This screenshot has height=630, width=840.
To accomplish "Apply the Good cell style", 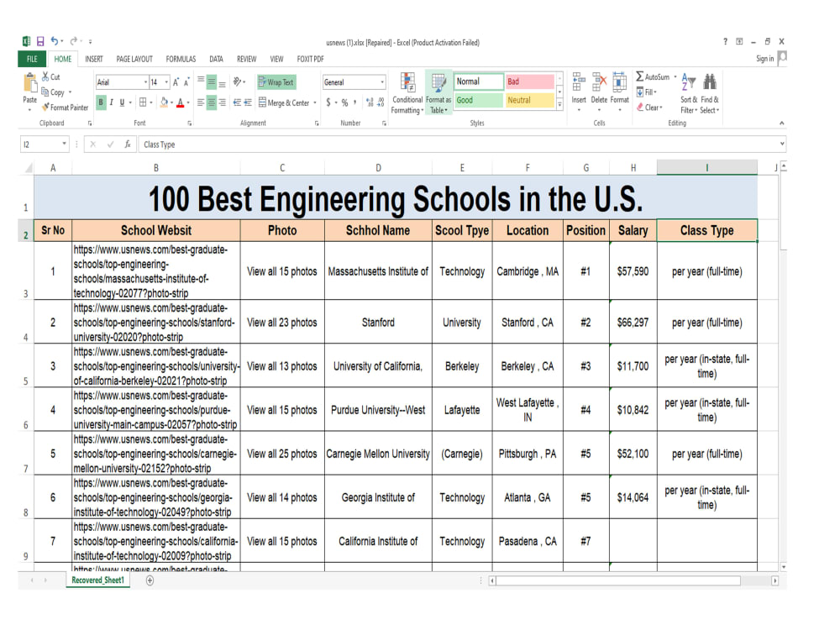I will point(479,100).
